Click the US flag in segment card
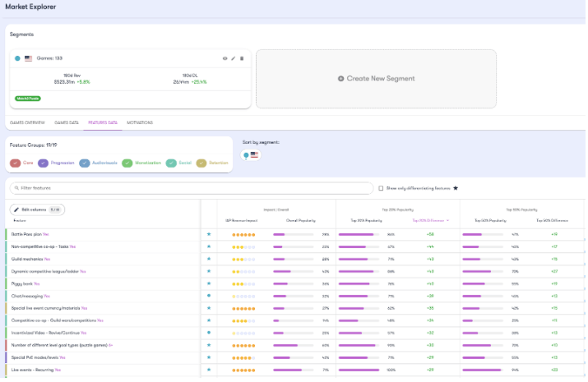This screenshot has height=382, width=588. (x=29, y=58)
